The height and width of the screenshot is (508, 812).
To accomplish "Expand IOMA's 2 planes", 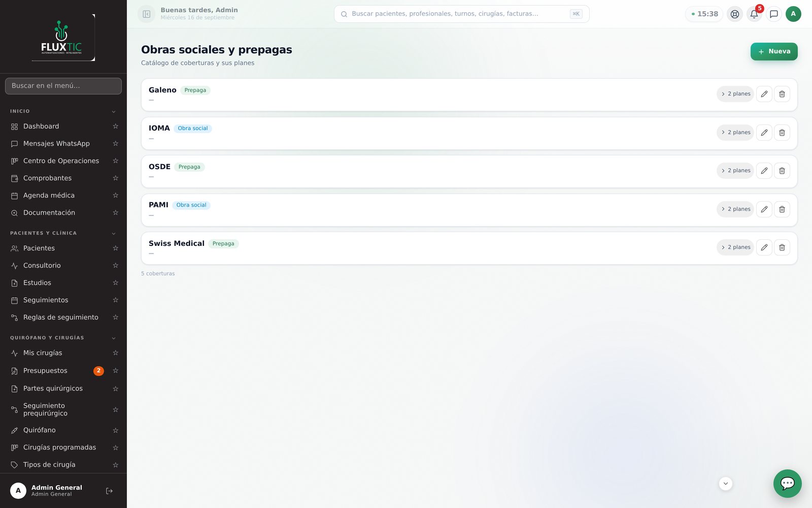I will coord(735,133).
